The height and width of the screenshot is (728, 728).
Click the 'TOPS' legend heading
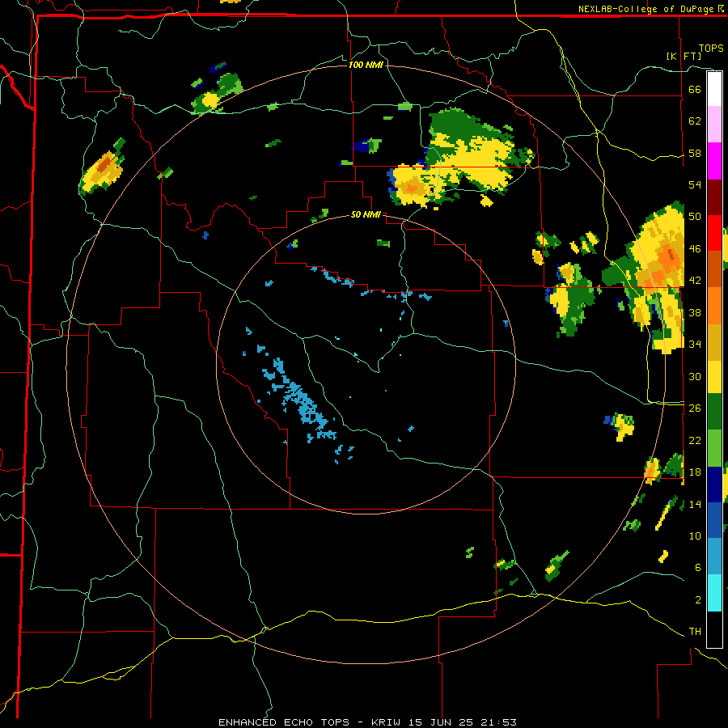pyautogui.click(x=711, y=48)
